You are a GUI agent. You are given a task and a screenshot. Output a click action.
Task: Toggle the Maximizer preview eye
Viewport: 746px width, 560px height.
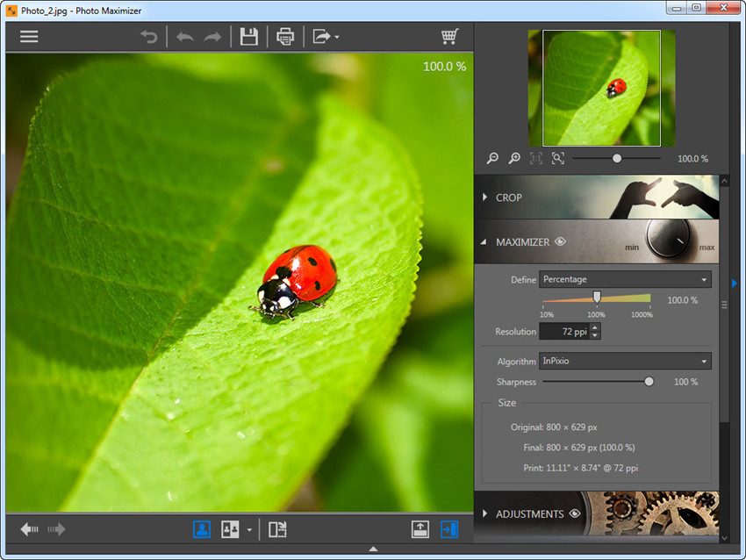point(560,241)
